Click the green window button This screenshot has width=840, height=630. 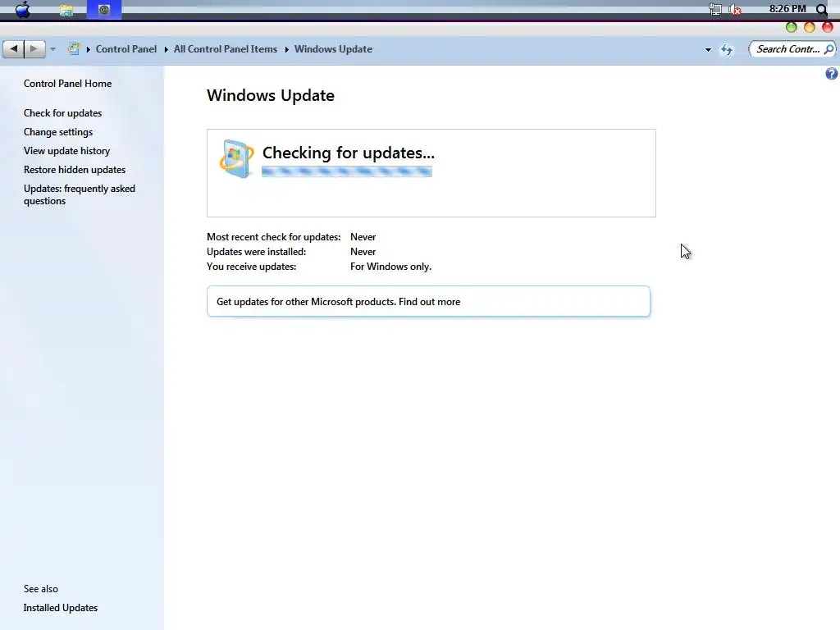click(792, 27)
